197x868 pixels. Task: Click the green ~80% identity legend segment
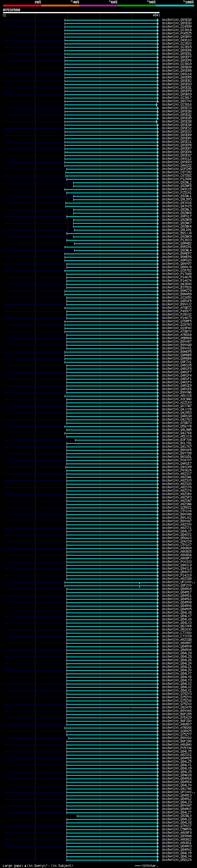click(x=137, y=6)
